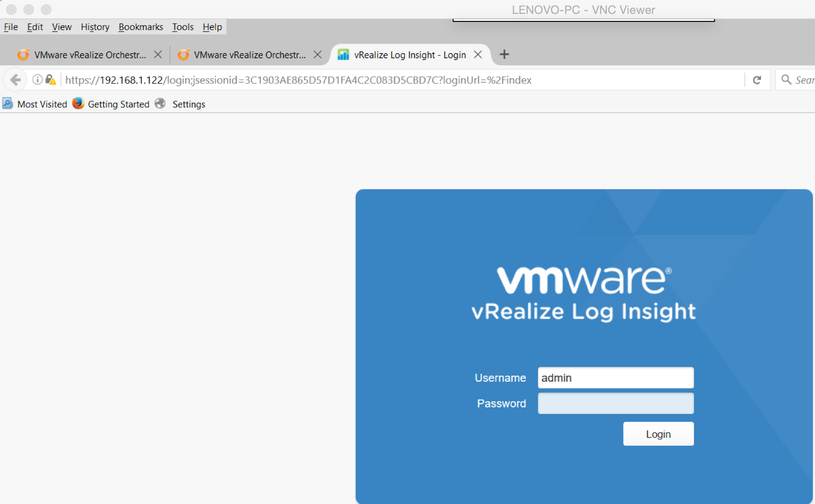Close the second VMware vRealize Orchestrator tab
815x504 pixels.
point(318,54)
